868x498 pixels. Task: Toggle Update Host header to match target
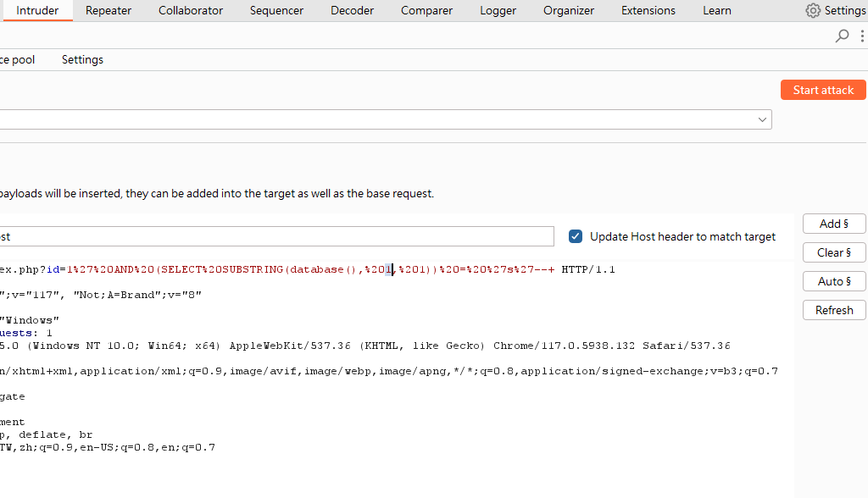coord(576,236)
